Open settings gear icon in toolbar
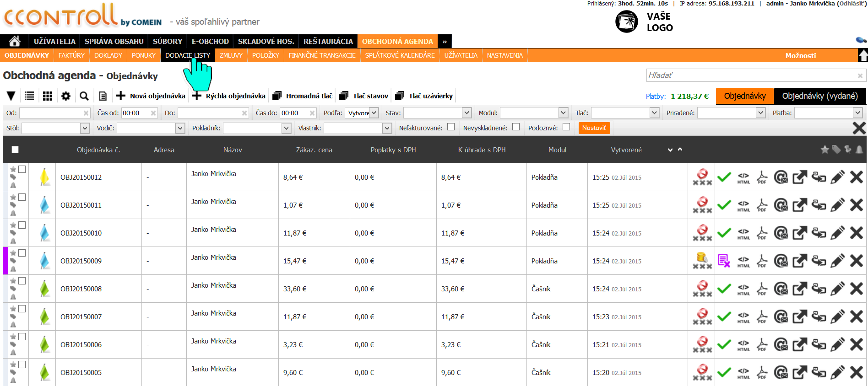The height and width of the screenshot is (386, 868). (66, 96)
